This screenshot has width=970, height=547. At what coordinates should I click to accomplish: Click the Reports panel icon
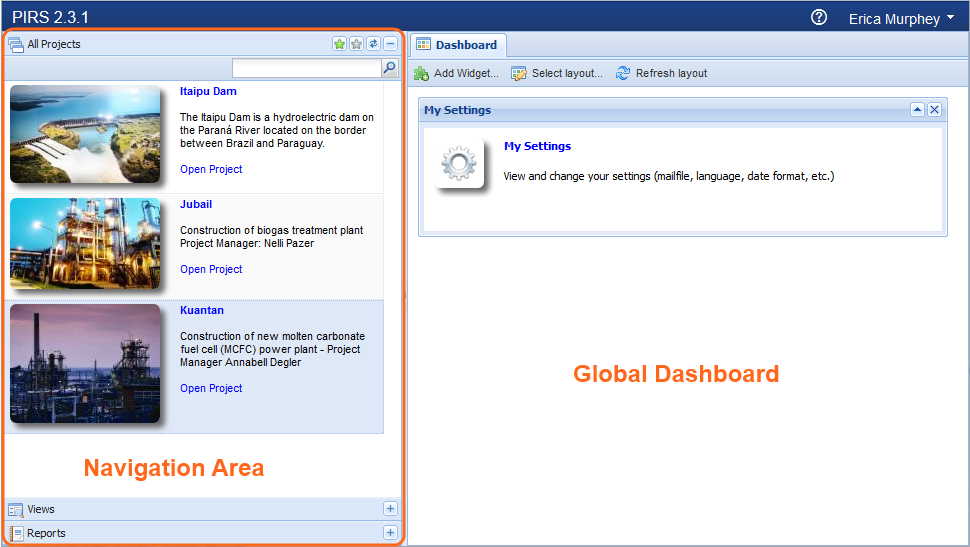click(x=15, y=533)
